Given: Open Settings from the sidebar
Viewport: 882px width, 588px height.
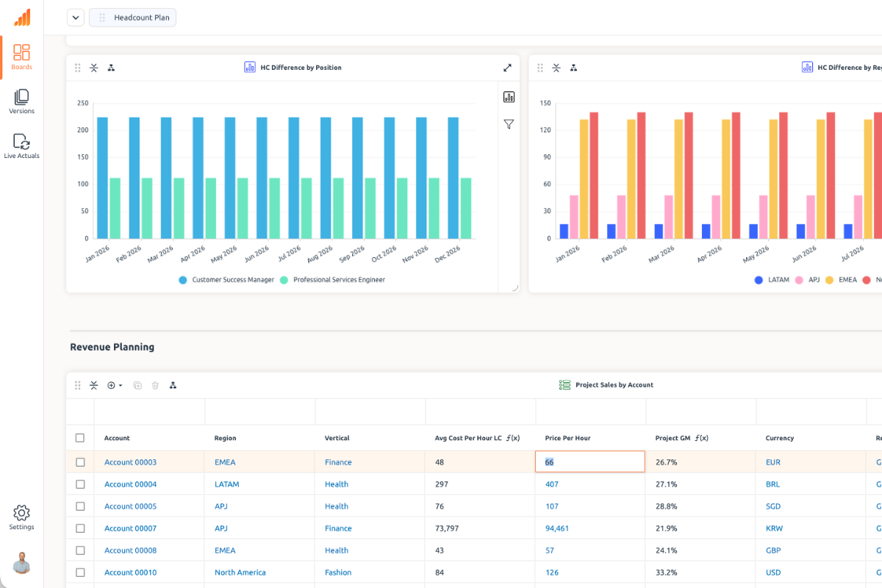Looking at the screenshot, I should (21, 517).
